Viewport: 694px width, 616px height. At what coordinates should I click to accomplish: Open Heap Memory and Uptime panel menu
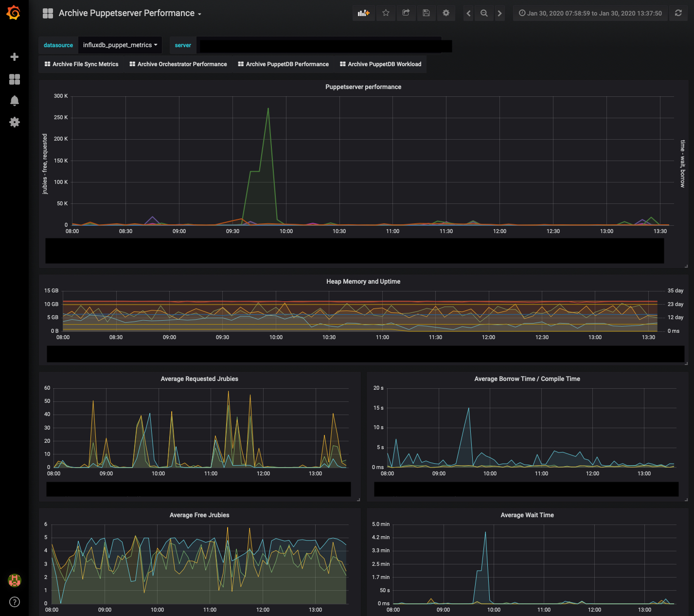363,281
